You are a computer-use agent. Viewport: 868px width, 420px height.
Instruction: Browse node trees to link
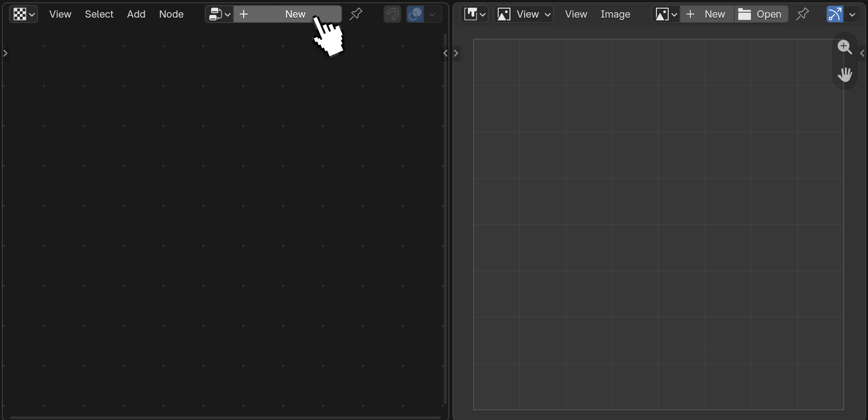click(x=220, y=14)
